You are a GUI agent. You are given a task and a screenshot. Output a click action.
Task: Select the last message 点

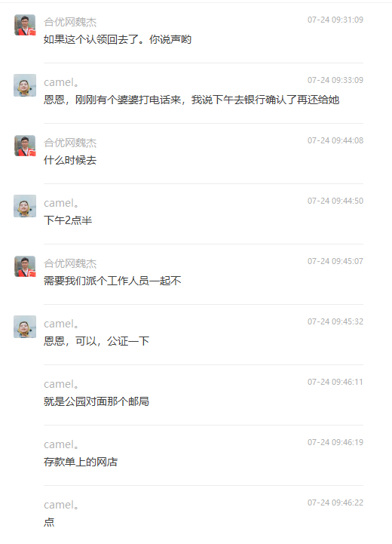click(x=49, y=522)
